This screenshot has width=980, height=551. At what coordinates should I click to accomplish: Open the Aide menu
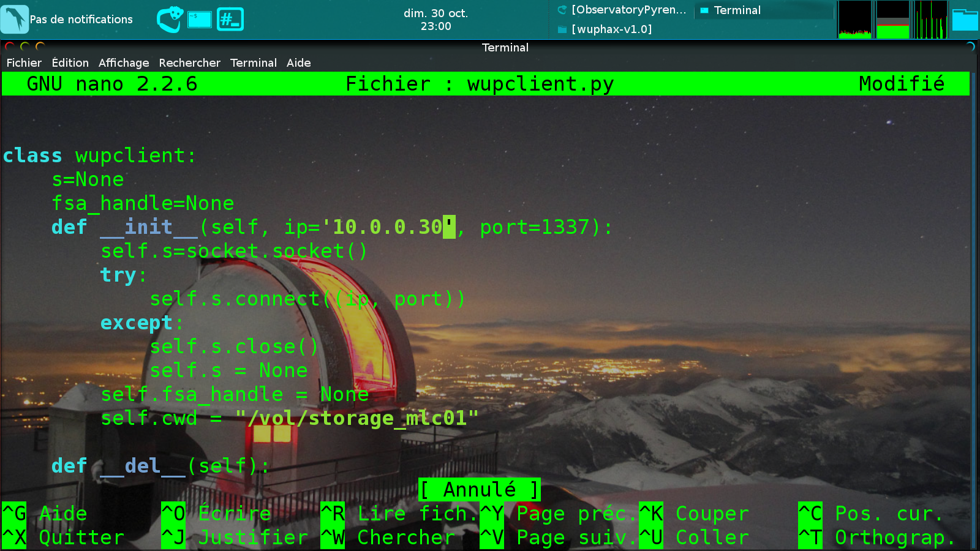click(x=298, y=62)
